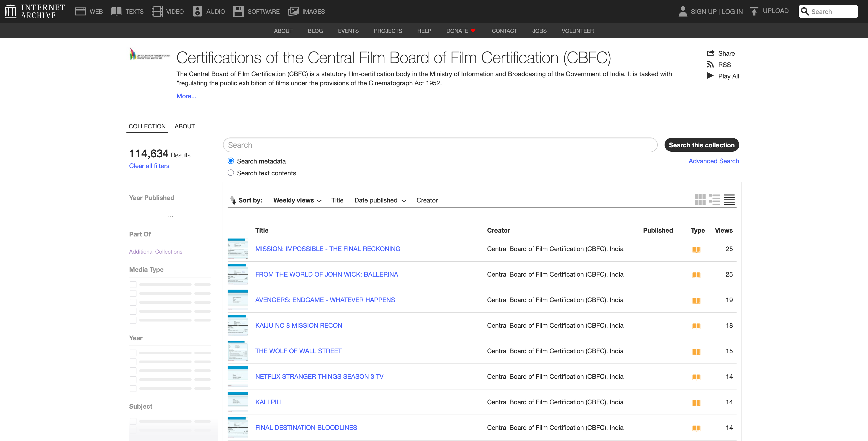Switch to extended list view icon

[714, 199]
